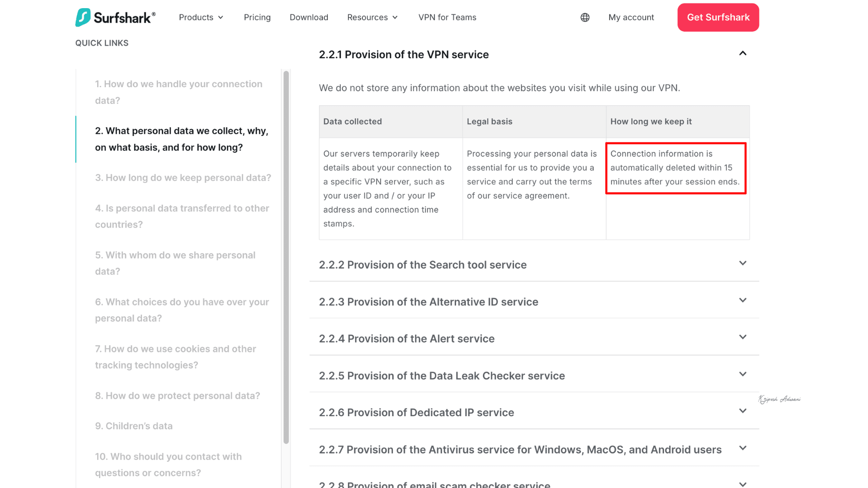Screen dimensions: 868x488
Task: Click the quick links sidebar scrollbar
Action: (286, 258)
